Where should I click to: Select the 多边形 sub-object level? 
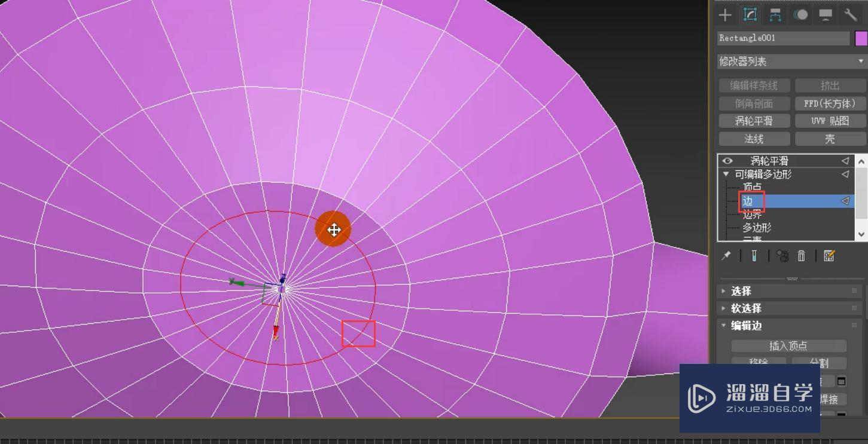pos(757,228)
